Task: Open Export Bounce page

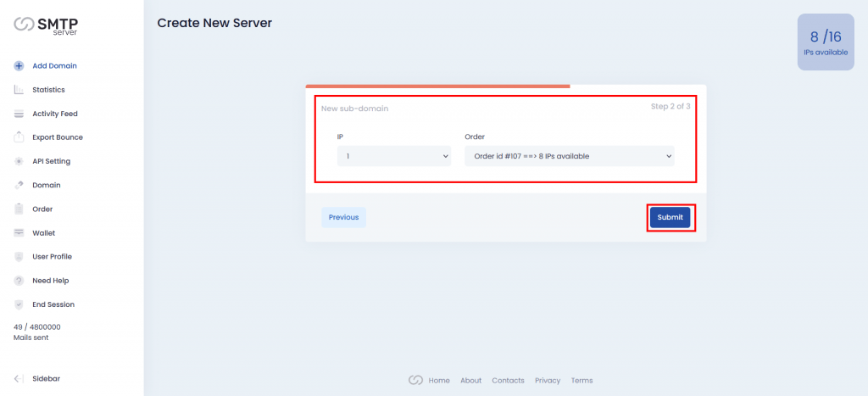Action: [58, 137]
